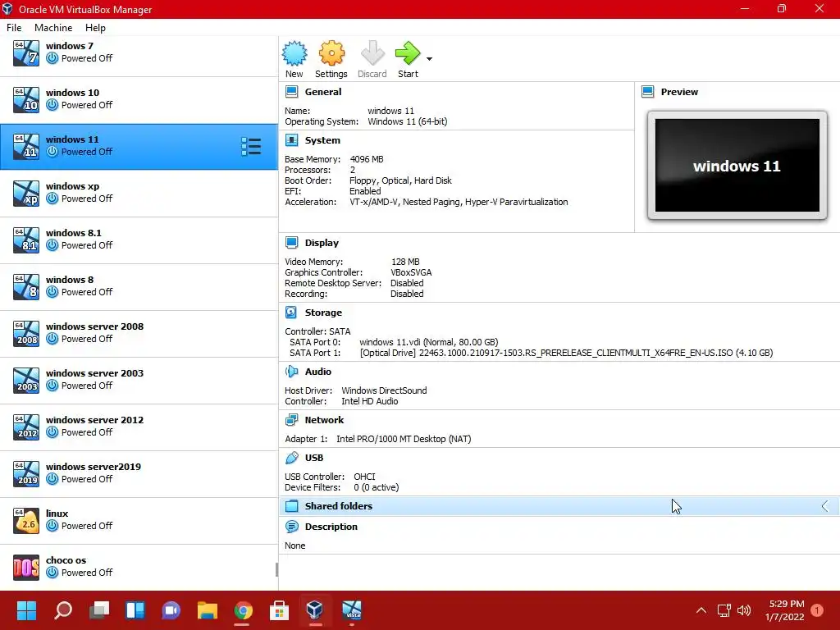Viewport: 840px width, 630px height.
Task: Click the '4096 MB' base memory value
Action: tap(367, 160)
